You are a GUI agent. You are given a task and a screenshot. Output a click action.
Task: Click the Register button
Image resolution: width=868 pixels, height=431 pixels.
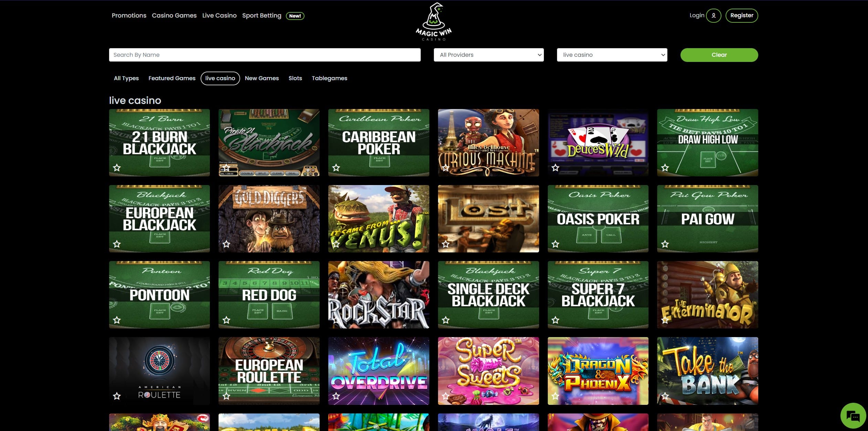pyautogui.click(x=742, y=15)
